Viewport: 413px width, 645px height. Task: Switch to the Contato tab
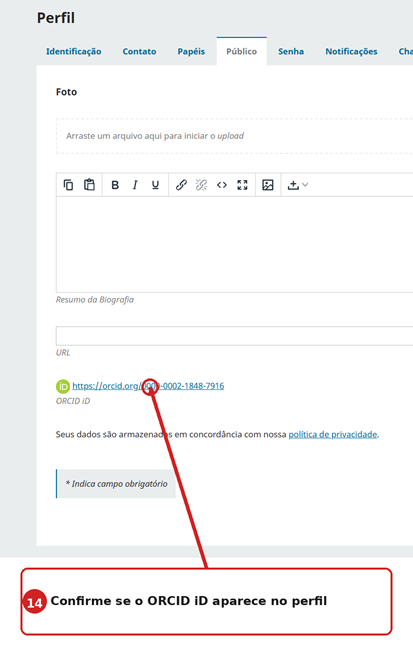[x=139, y=51]
